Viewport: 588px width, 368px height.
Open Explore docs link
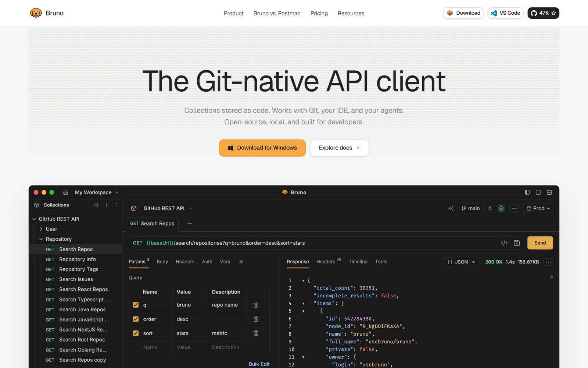(339, 148)
